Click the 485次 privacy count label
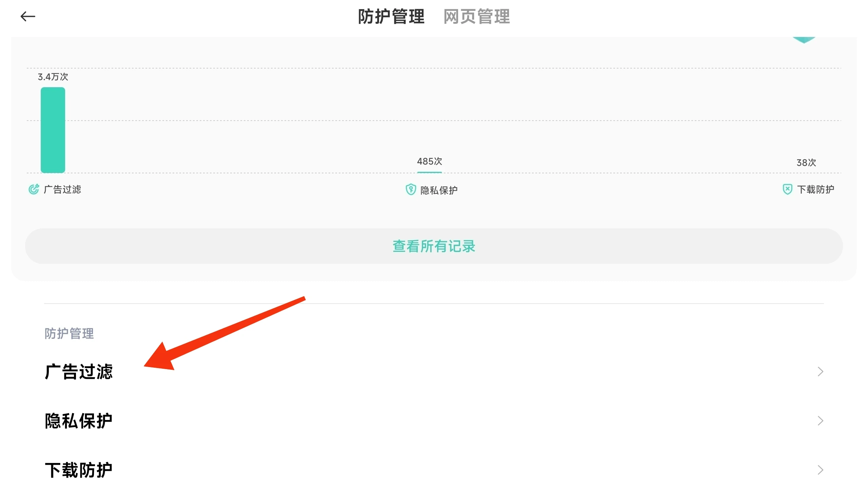 tap(429, 161)
